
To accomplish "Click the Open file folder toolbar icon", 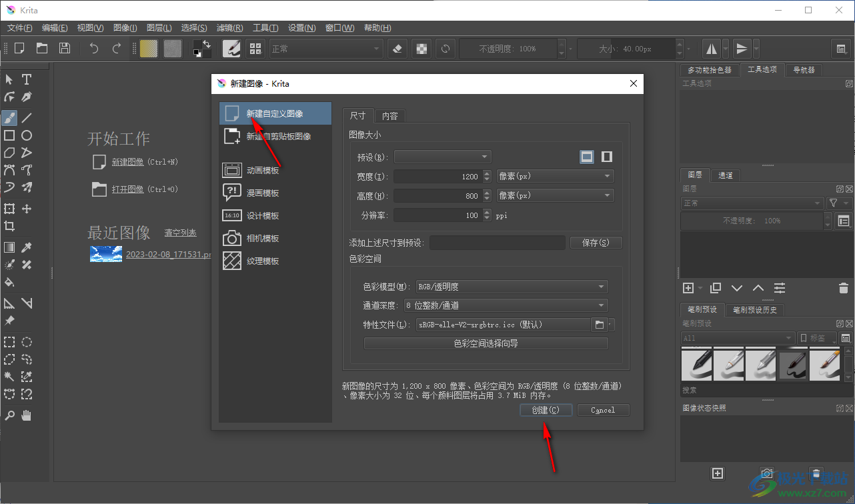I will pos(42,48).
